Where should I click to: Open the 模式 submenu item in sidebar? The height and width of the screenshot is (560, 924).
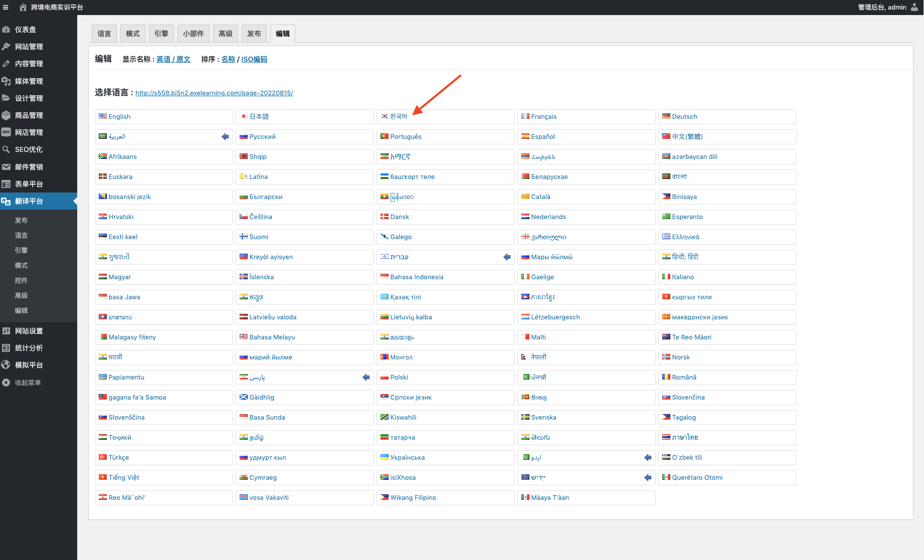21,266
